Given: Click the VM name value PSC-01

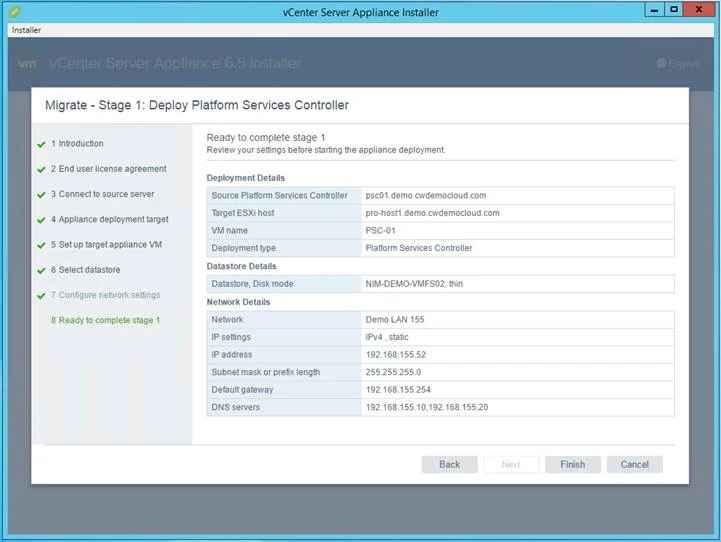Looking at the screenshot, I should 380,230.
